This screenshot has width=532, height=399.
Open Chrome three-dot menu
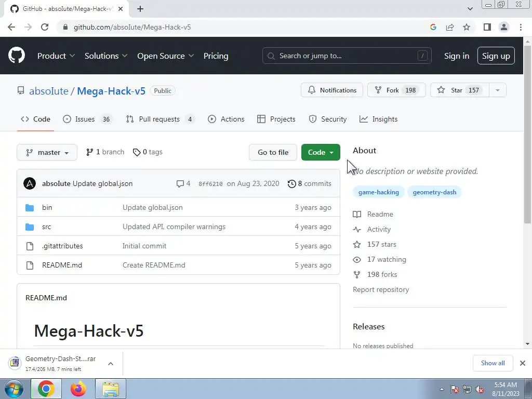coord(521,27)
